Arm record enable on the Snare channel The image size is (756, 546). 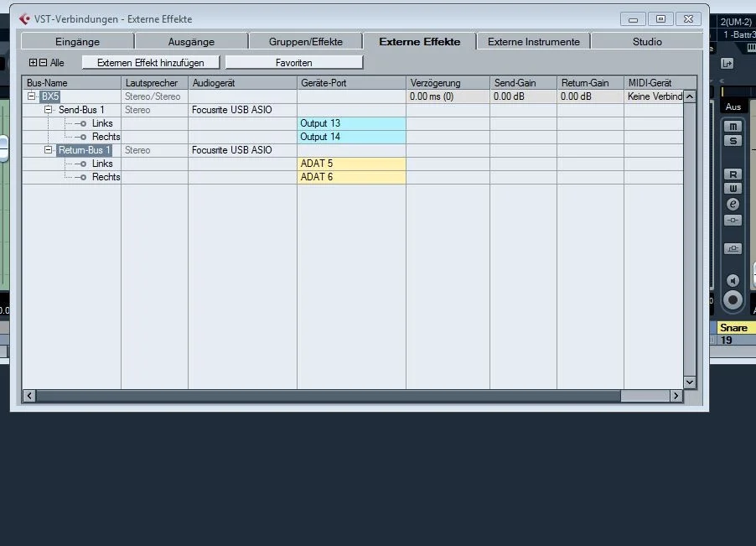click(733, 300)
